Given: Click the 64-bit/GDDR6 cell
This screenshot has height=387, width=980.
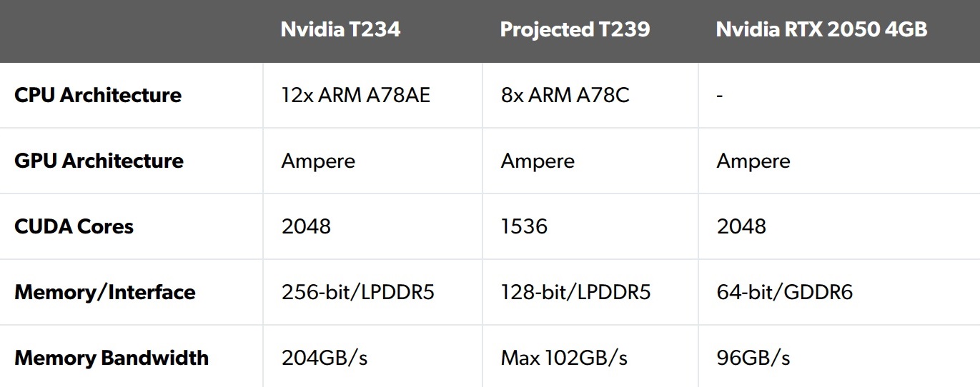Looking at the screenshot, I should coord(784,292).
